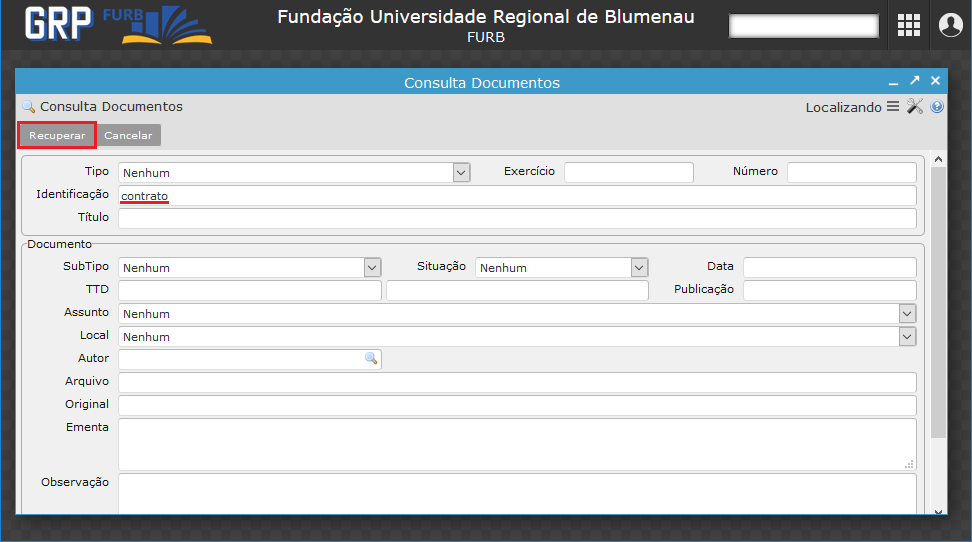Expand the Situação dropdown
The height and width of the screenshot is (542, 972).
[639, 267]
